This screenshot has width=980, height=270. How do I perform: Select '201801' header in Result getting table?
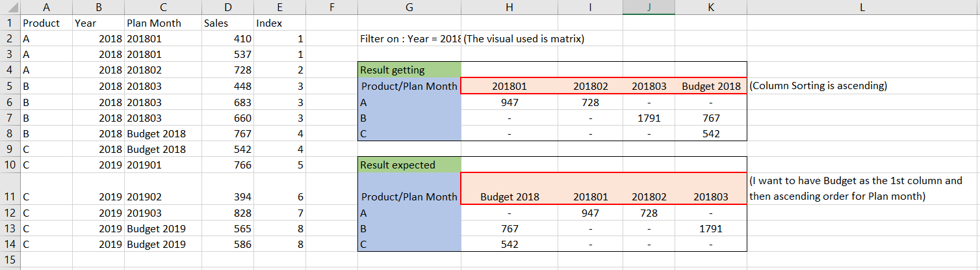point(509,86)
